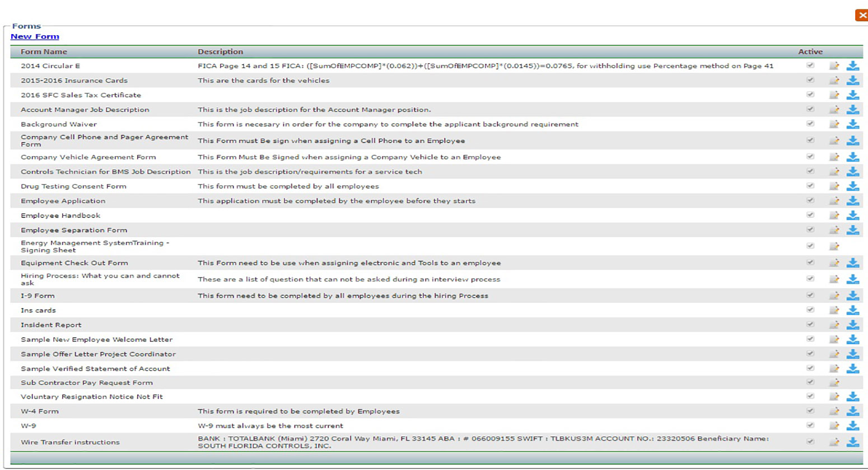Click the Form Name column header
Screen dimensions: 868x470
[44, 51]
